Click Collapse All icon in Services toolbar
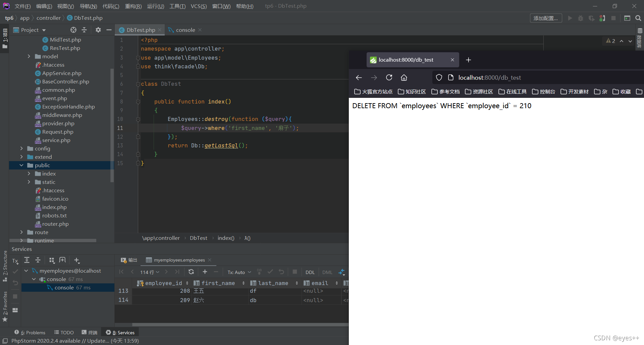The width and height of the screenshot is (644, 345). (x=38, y=260)
